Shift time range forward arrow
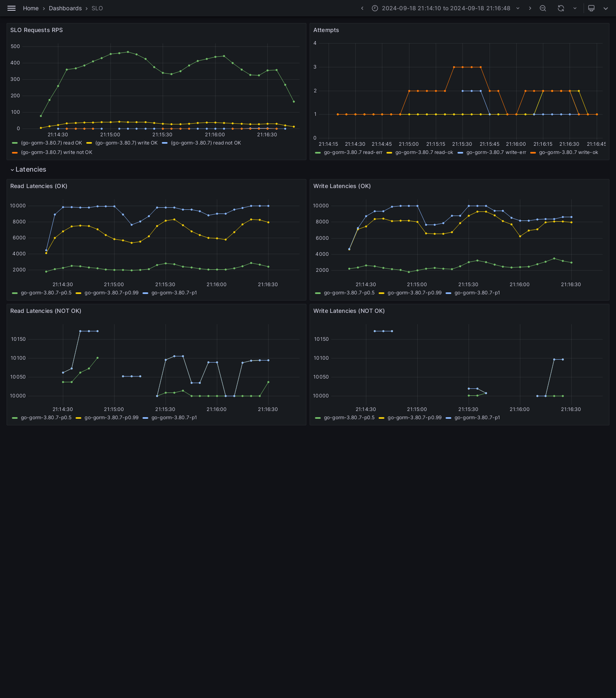Viewport: 616px width, 698px height. [530, 8]
